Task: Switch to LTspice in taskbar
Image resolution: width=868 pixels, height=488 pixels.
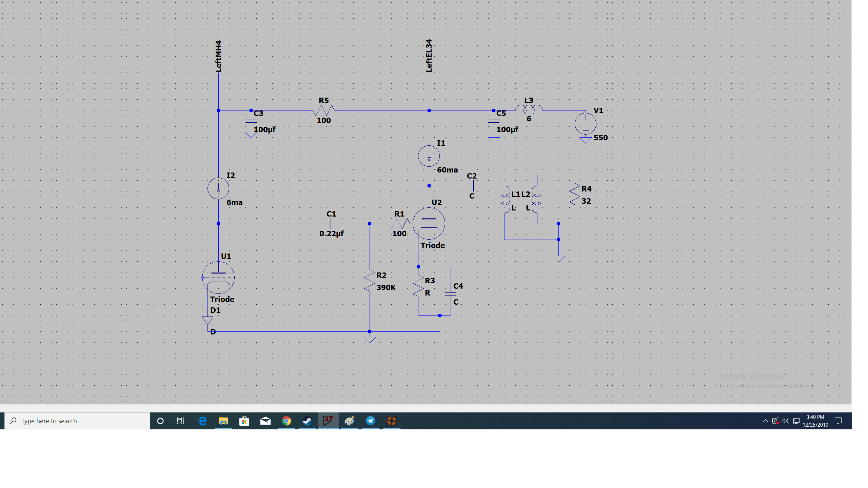Action: point(328,421)
